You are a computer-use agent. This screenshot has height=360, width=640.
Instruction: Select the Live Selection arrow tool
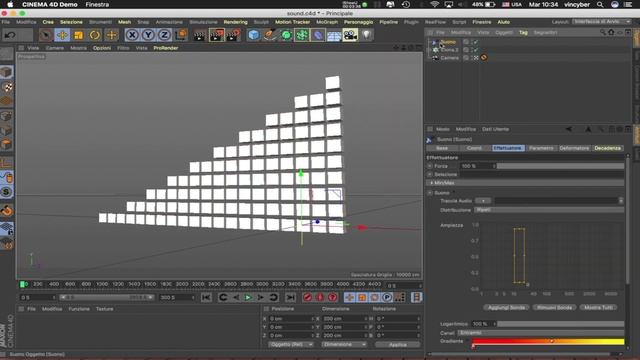pos(46,35)
